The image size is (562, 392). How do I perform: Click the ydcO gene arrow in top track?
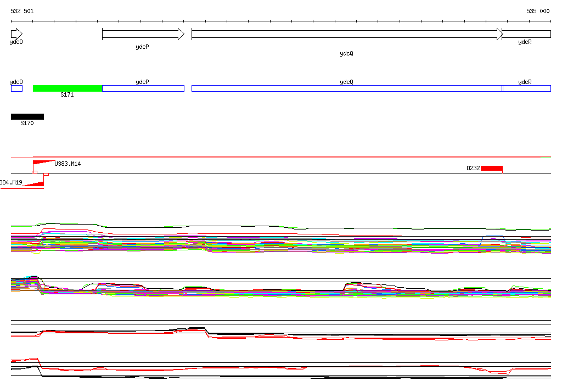tap(16, 34)
